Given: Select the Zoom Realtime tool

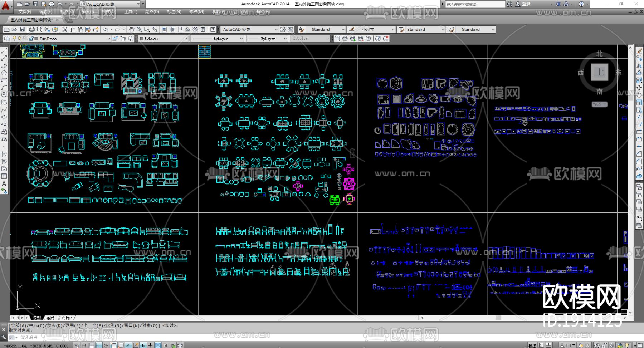Looking at the screenshot, I should (x=139, y=29).
